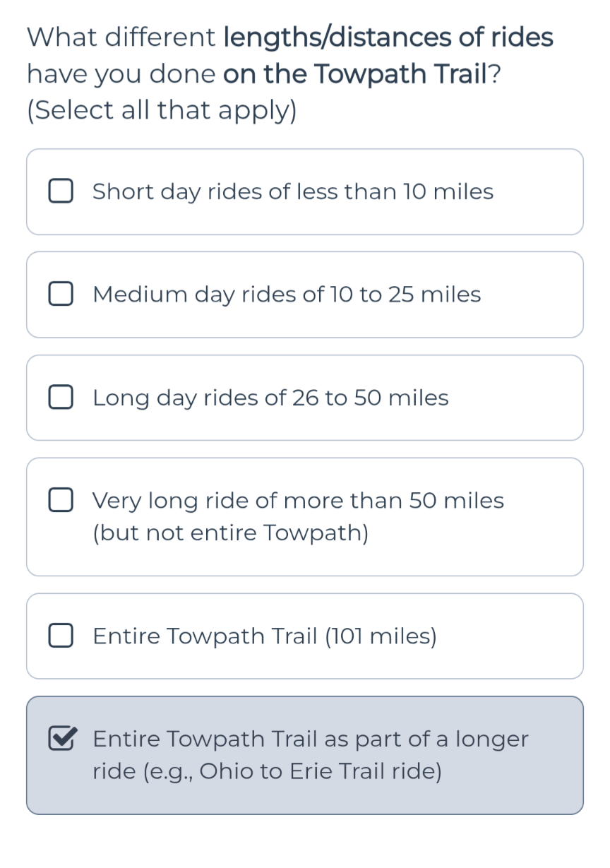Click the '(but not entire Towpath)' text line

tap(230, 533)
